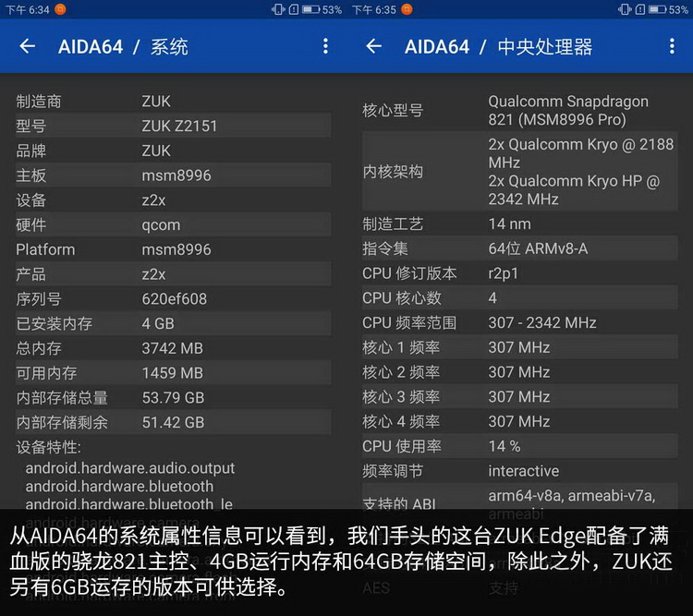Select the CPU 修订版本 r2p1 row

[x=519, y=273]
